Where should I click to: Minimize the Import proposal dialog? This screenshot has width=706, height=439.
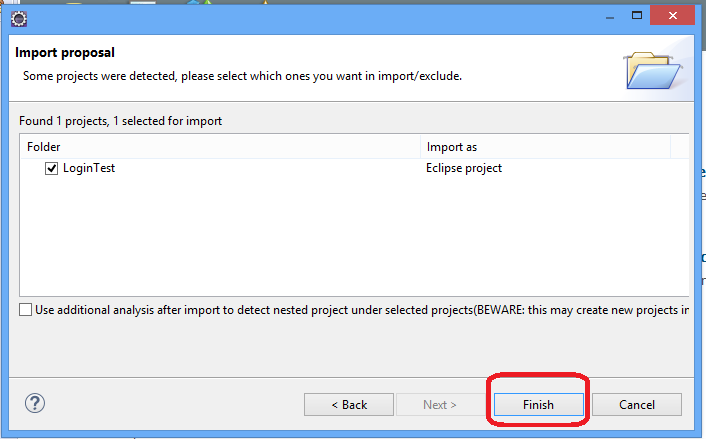click(x=610, y=17)
